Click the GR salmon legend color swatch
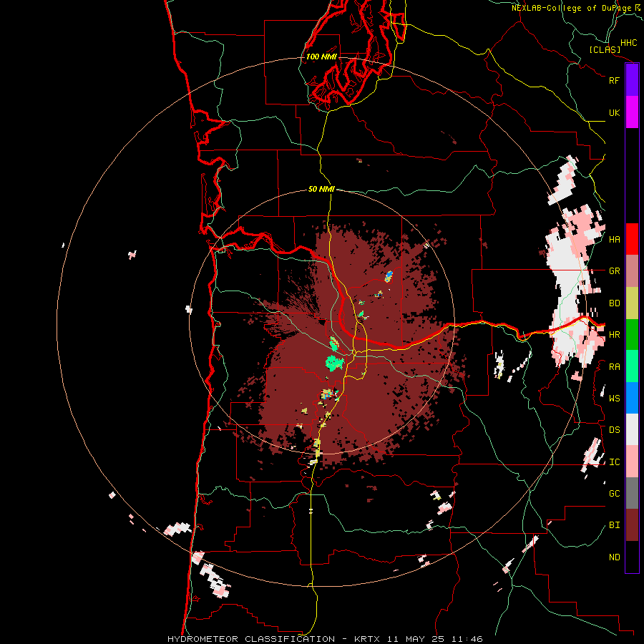 click(632, 271)
